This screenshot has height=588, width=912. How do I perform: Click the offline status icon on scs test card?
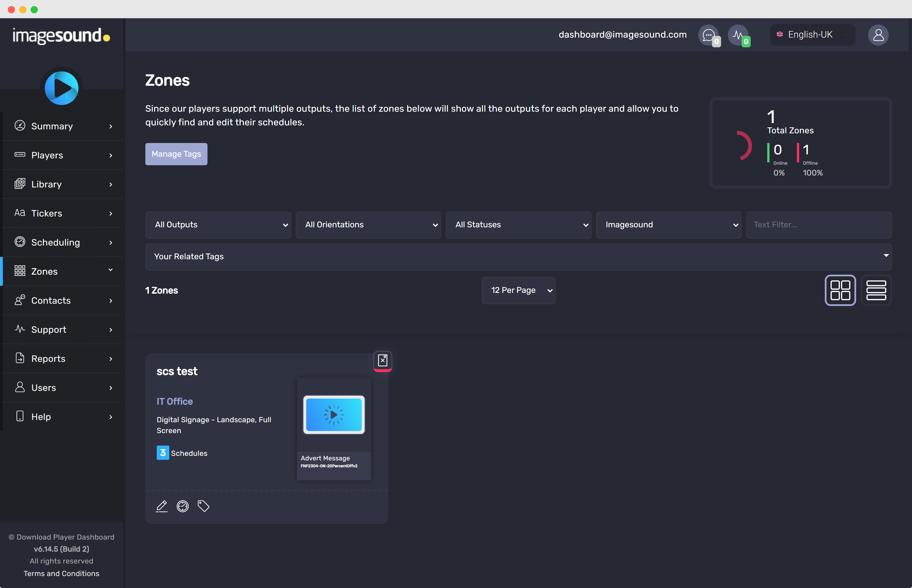point(383,361)
